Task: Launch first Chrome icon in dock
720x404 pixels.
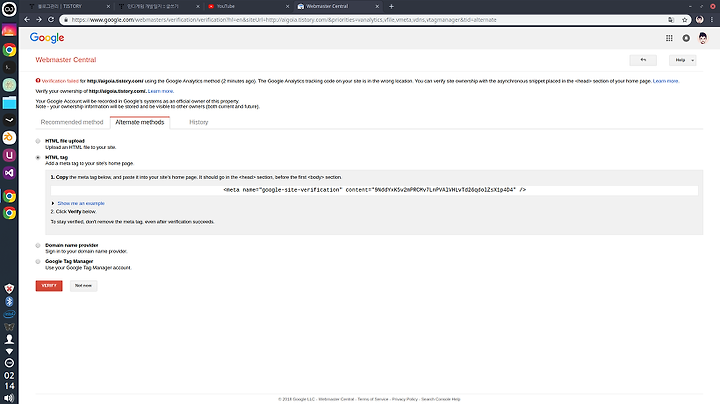Action: point(9,50)
